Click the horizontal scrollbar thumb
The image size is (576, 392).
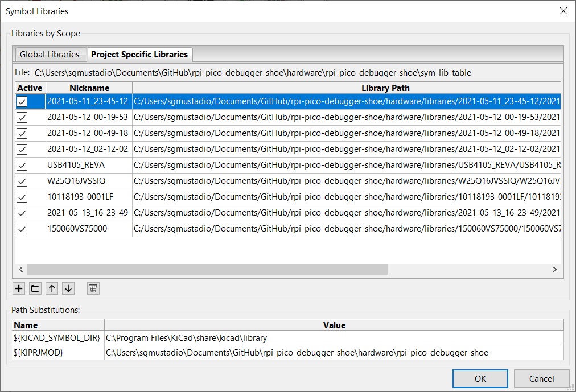(x=207, y=270)
